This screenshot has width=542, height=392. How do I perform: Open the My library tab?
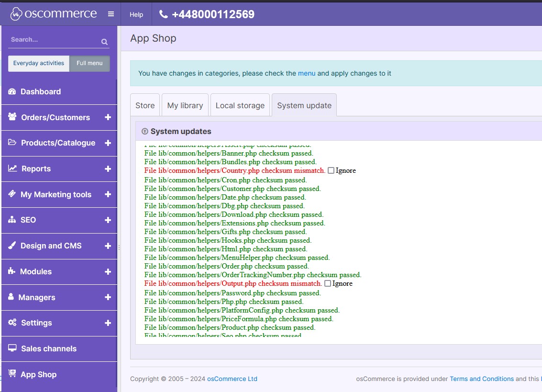coord(185,105)
